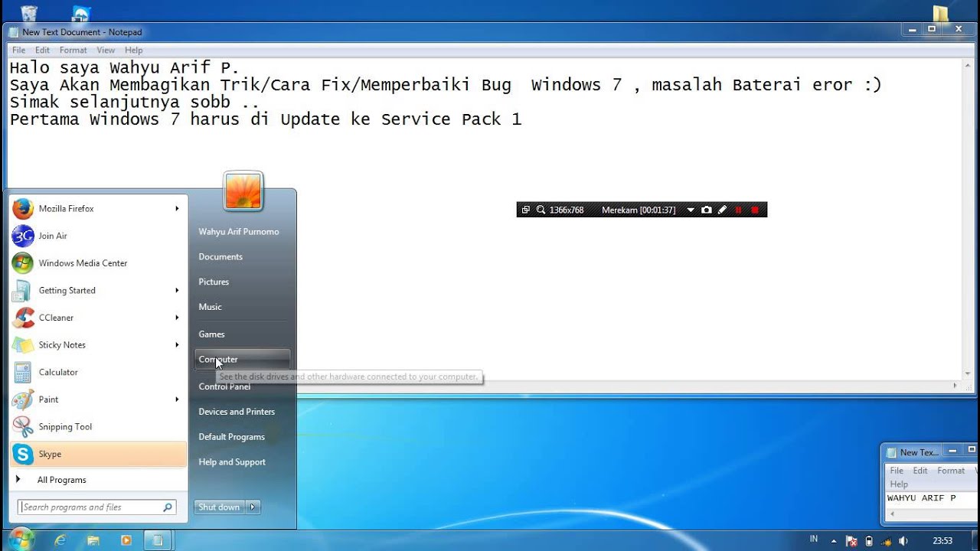Expand Paint recent files arrow
980x551 pixels.
pyautogui.click(x=177, y=399)
